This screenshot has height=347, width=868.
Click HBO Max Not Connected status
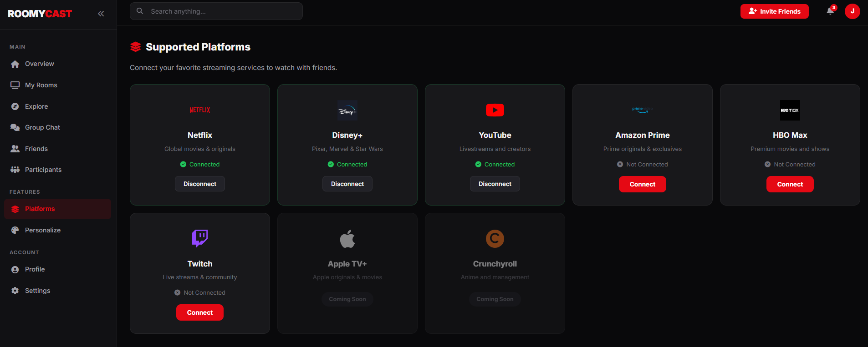[790, 164]
